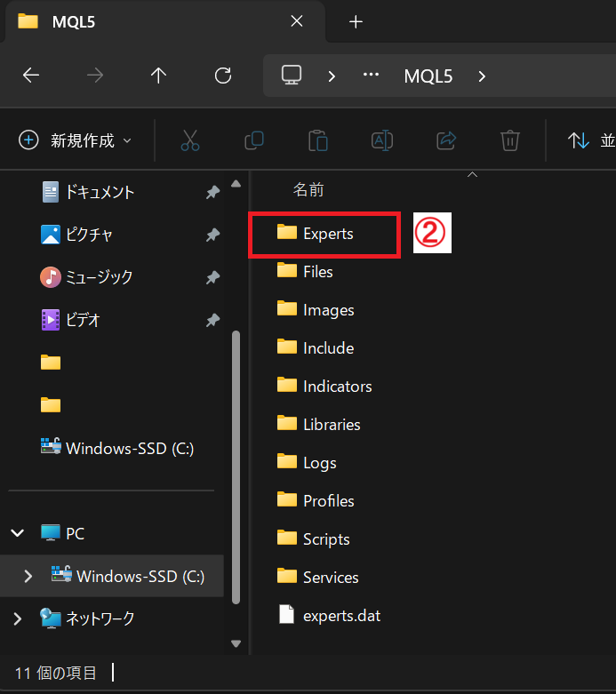The image size is (616, 694).
Task: Click the 名前 column header
Action: [308, 189]
